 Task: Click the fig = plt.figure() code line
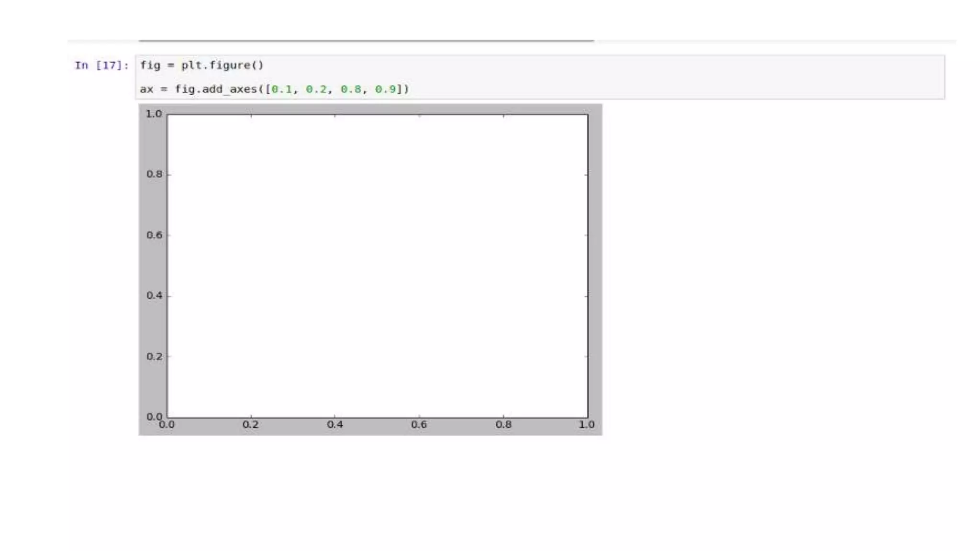(201, 66)
